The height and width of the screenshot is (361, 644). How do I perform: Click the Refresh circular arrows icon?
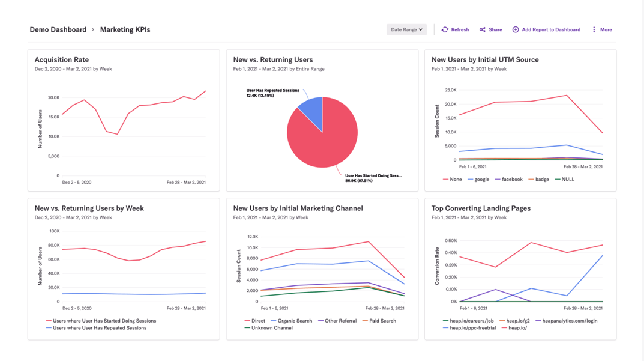click(445, 29)
